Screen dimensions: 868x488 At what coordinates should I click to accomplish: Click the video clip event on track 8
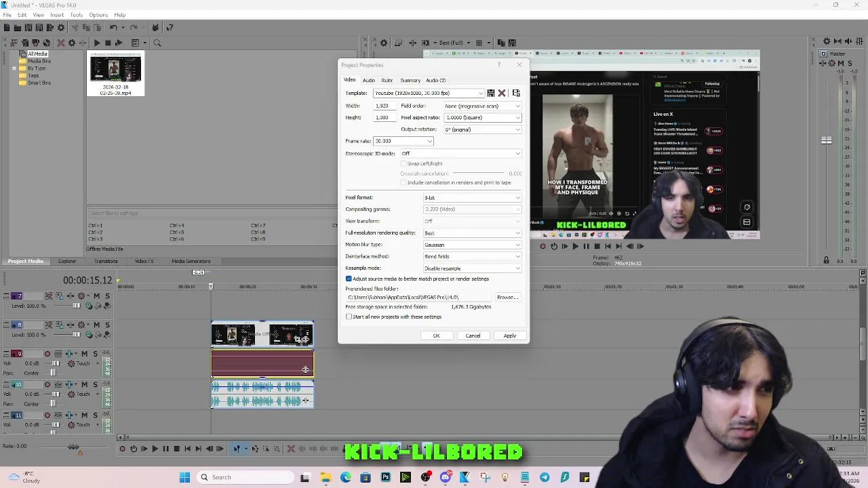point(262,335)
